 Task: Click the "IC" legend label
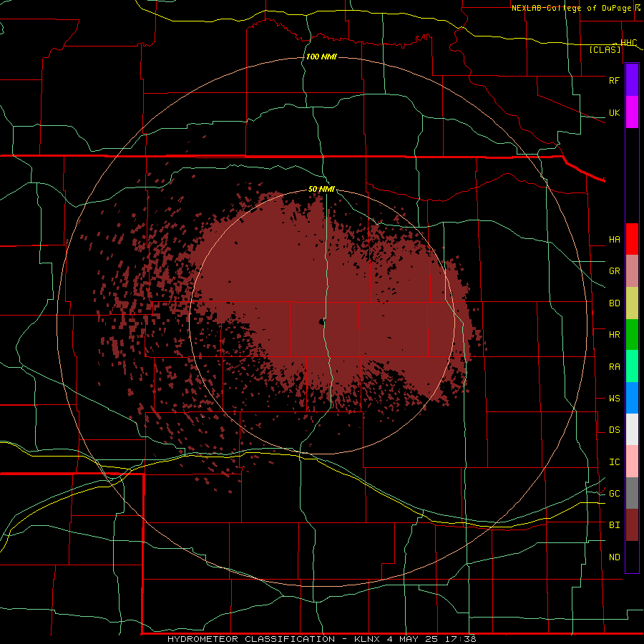pos(615,462)
